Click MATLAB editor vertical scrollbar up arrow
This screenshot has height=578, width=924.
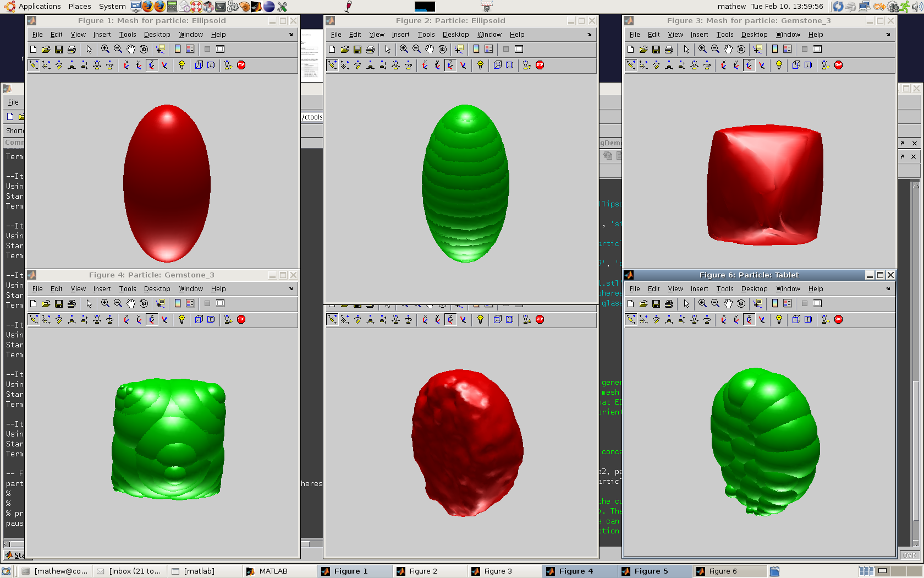[916, 185]
